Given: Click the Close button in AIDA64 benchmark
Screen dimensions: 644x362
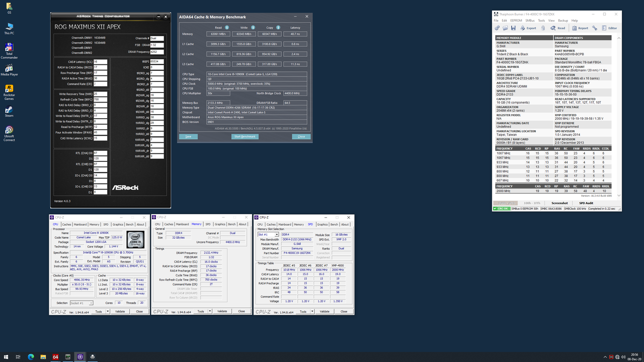Looking at the screenshot, I should [301, 137].
